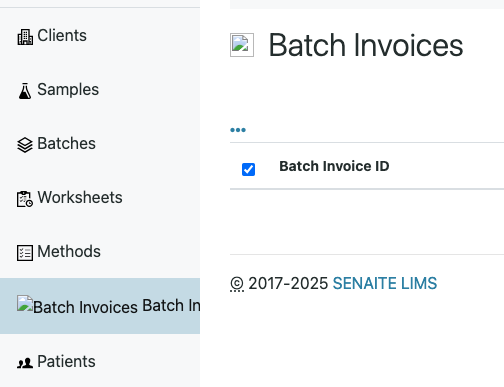Follow the SENAITE LIMS footer link
504x387 pixels.
point(385,283)
